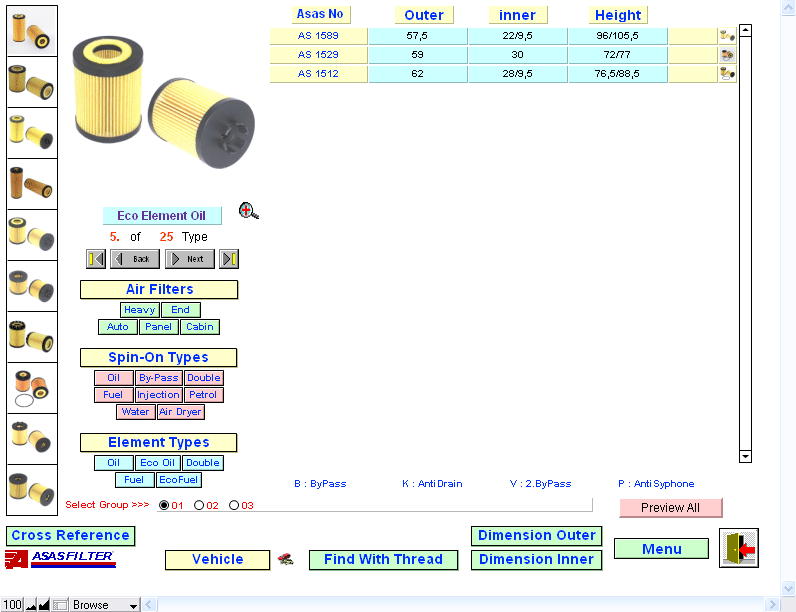Open the detail icon for row AS 1512
796x612 pixels.
click(x=727, y=74)
